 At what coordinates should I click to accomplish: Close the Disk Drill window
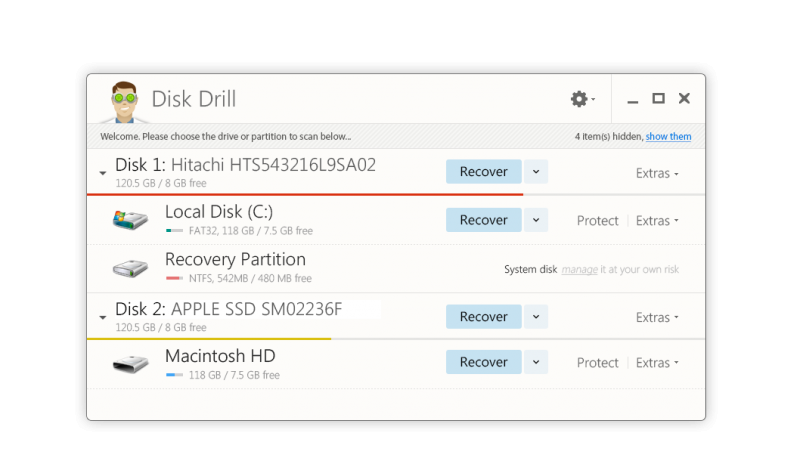pyautogui.click(x=684, y=98)
